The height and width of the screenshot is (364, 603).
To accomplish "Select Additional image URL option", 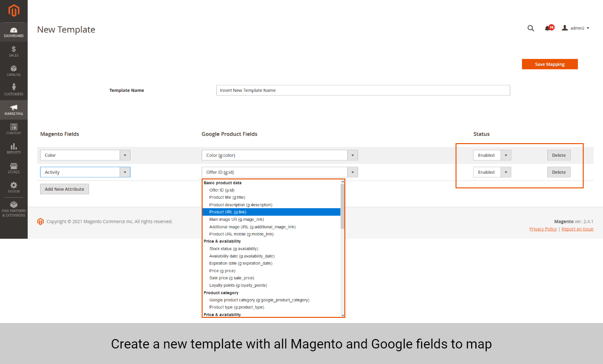I will coord(271,226).
